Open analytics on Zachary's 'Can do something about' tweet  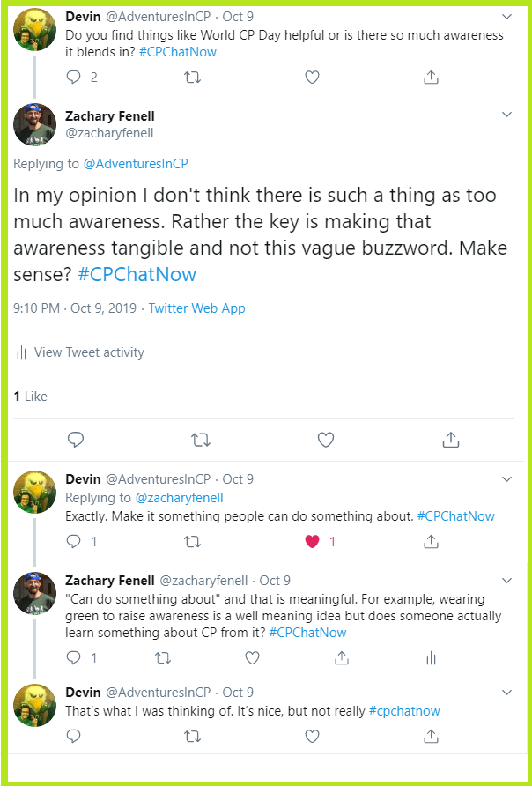pos(431,656)
